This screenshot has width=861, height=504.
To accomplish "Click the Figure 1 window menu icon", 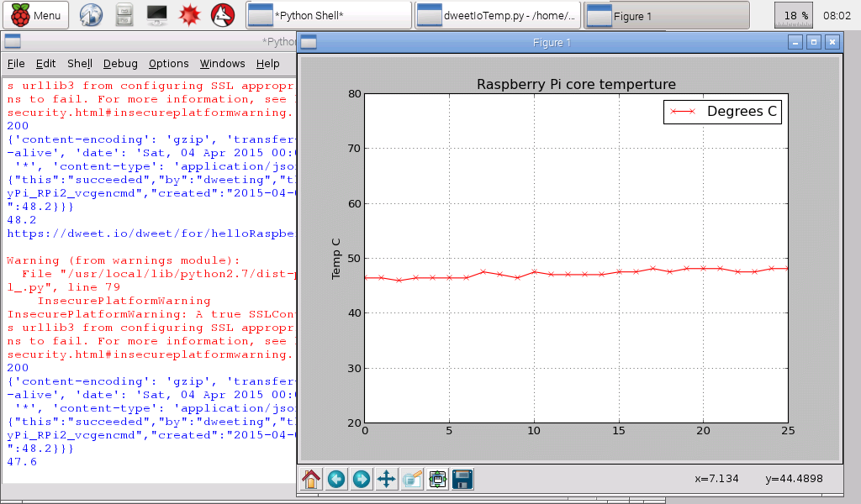I will [309, 42].
